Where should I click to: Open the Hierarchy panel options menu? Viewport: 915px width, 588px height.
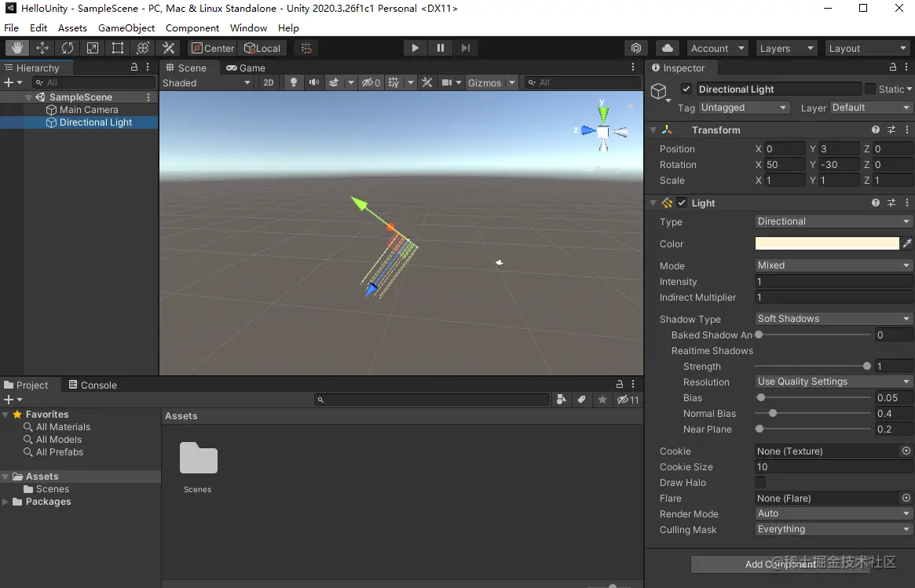pyautogui.click(x=148, y=67)
